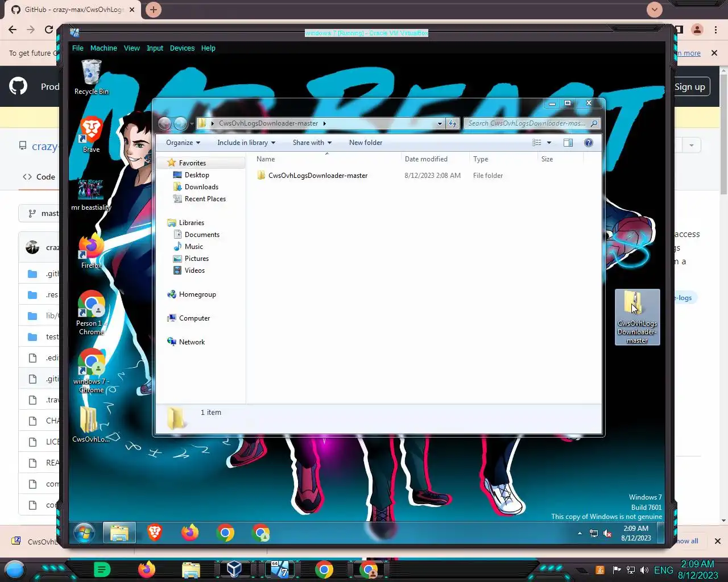Screen dimensions: 728x582
Task: Click the Explorer icon in the VM taskbar
Action: tap(119, 533)
